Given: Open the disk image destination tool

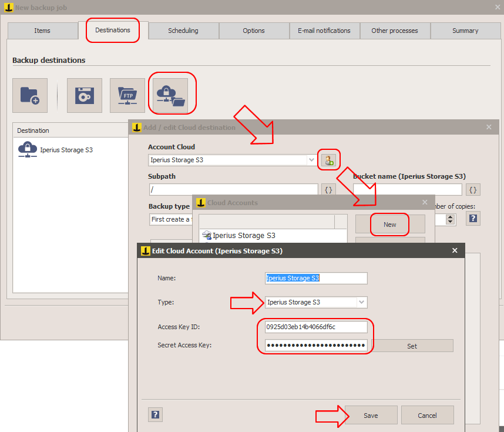Looking at the screenshot, I should pos(84,95).
